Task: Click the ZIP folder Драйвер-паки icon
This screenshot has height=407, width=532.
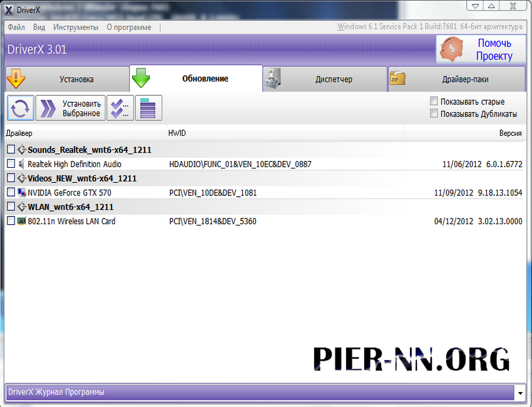Action: coord(397,78)
